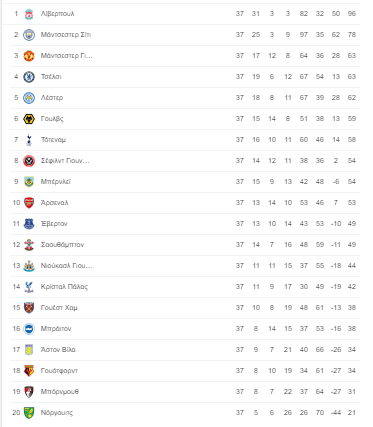Open the Σαουθάμπτον team name link
The width and height of the screenshot is (373, 427).
pos(62,245)
